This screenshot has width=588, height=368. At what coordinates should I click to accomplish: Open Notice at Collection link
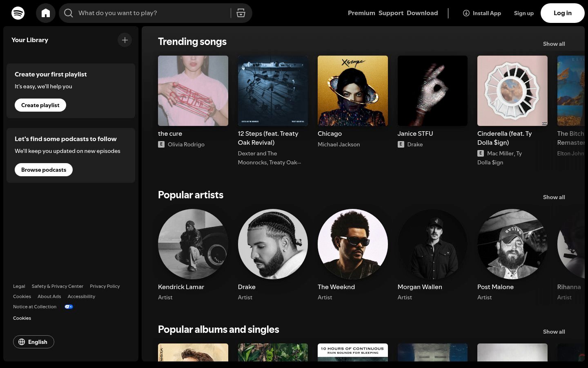tap(35, 307)
